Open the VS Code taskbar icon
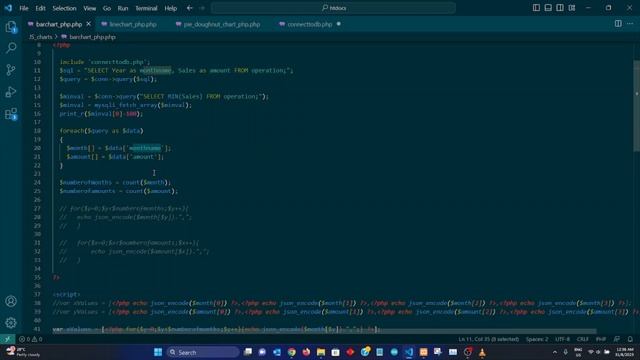 [x=409, y=352]
